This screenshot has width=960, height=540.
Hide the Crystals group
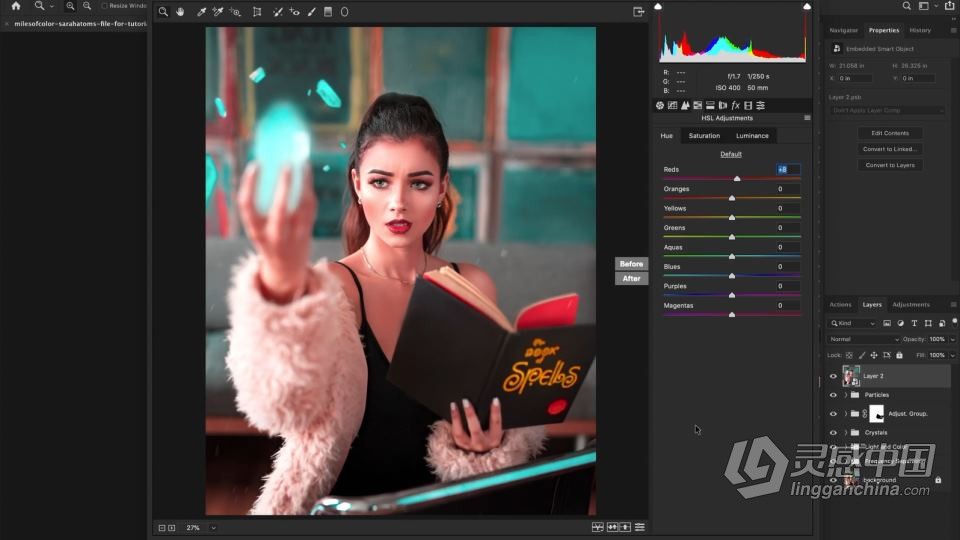tap(833, 432)
